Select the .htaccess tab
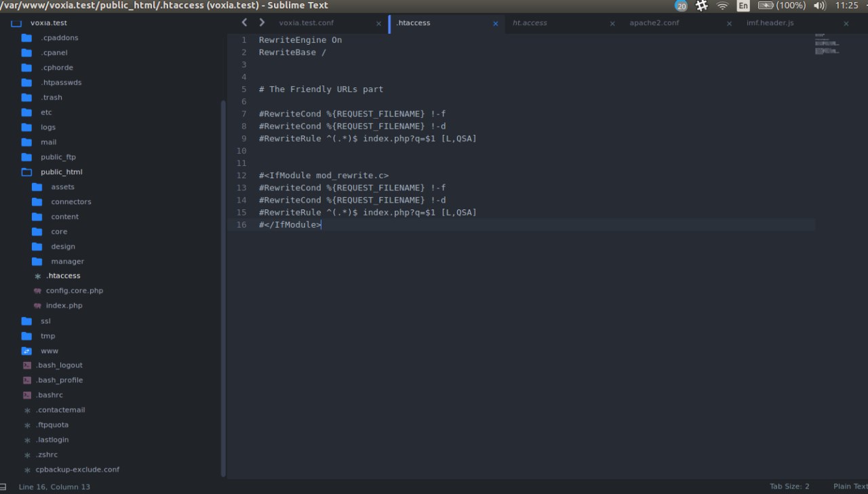 click(414, 23)
